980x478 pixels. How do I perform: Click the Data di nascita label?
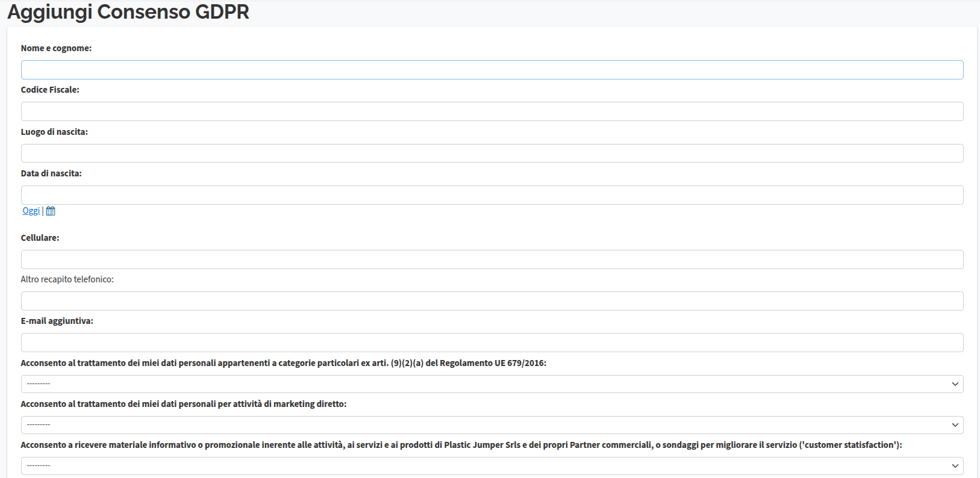[x=51, y=173]
